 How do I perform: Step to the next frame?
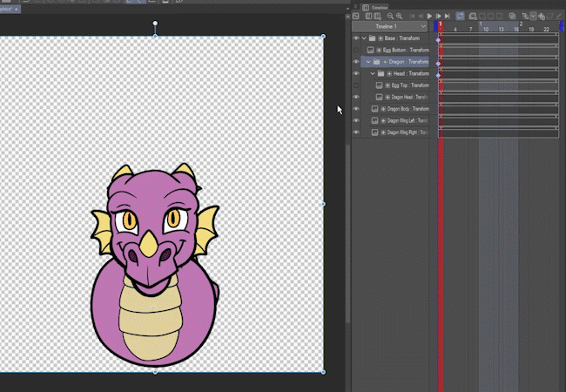coord(440,16)
